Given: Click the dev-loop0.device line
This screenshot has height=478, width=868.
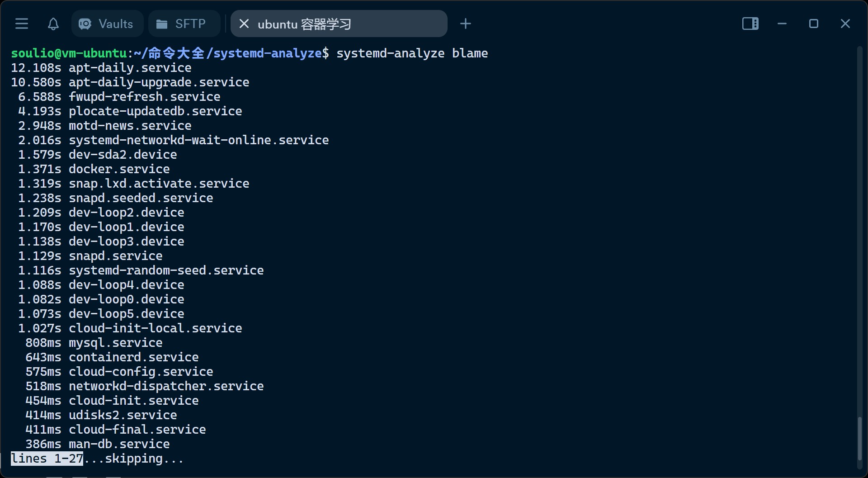Looking at the screenshot, I should [x=101, y=299].
